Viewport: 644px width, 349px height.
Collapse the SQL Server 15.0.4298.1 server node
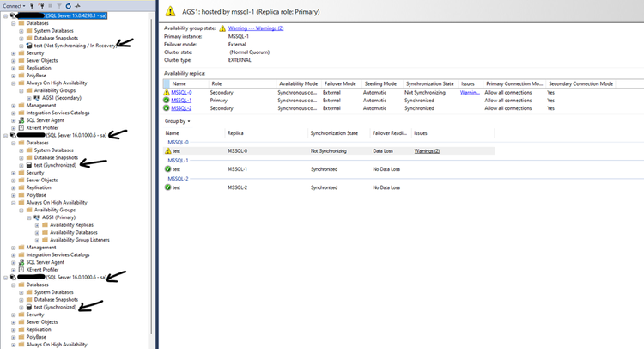[5, 15]
